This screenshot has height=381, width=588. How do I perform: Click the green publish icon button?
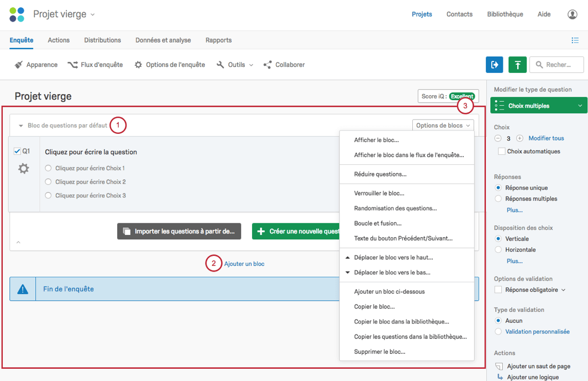tap(517, 65)
